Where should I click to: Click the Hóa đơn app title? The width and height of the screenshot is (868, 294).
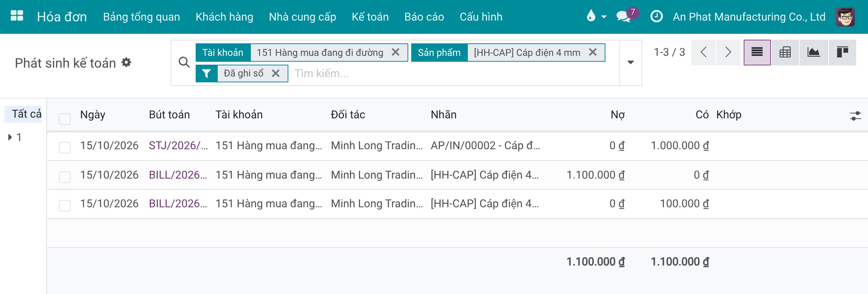pyautogui.click(x=62, y=17)
